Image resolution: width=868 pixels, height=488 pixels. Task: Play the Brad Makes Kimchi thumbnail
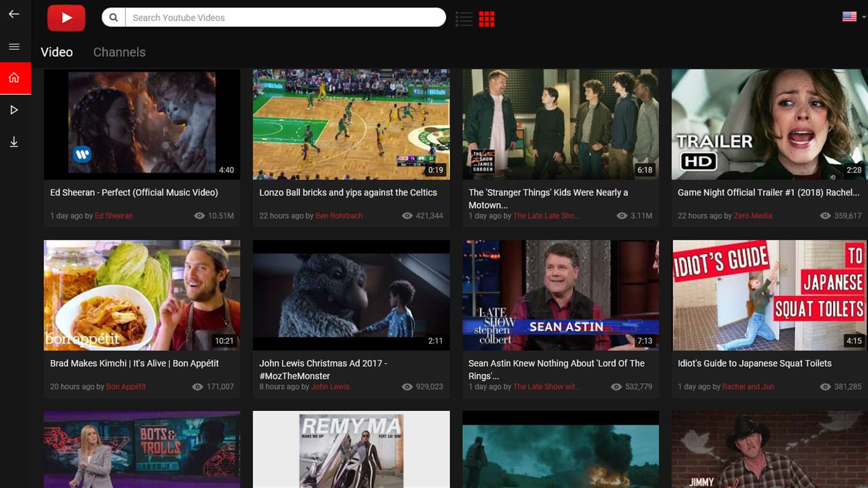pos(142,295)
